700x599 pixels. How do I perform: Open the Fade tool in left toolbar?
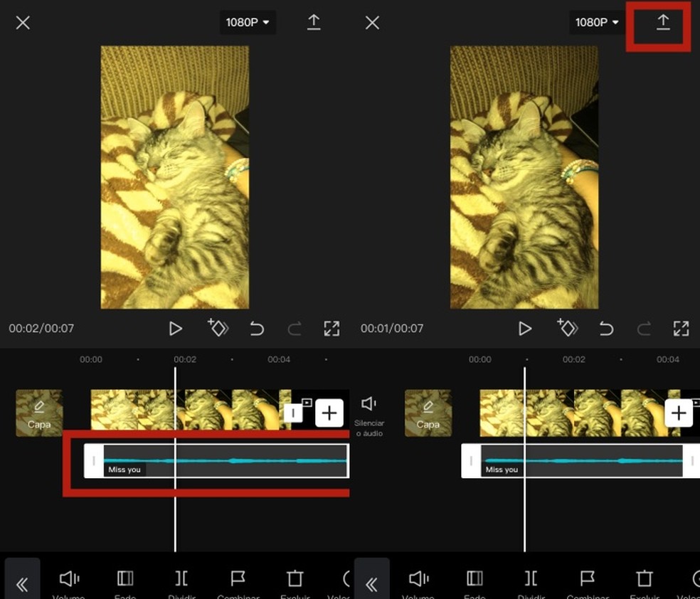125,584
